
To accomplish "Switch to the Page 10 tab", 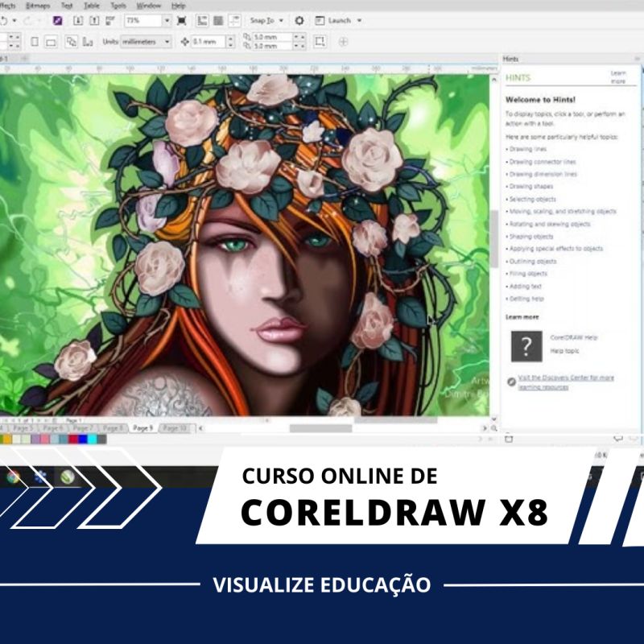I will pyautogui.click(x=174, y=428).
